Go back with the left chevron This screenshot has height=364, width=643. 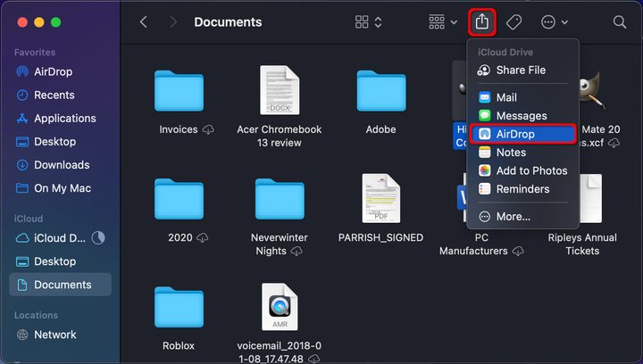144,22
